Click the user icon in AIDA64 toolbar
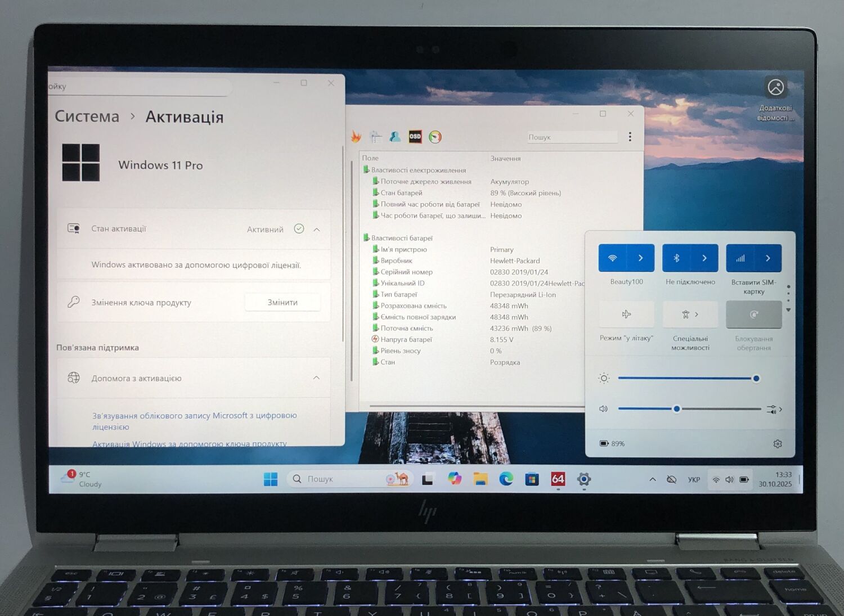Viewport: 844px width, 616px height. [x=395, y=137]
